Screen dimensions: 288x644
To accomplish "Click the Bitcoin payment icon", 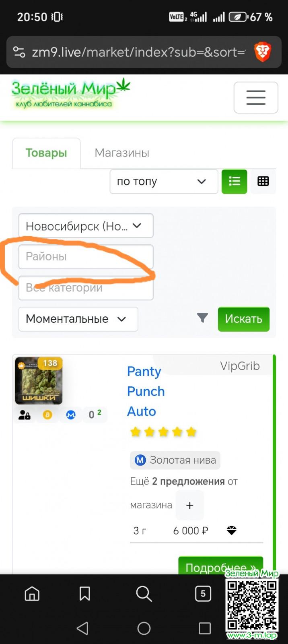I will pos(47,415).
